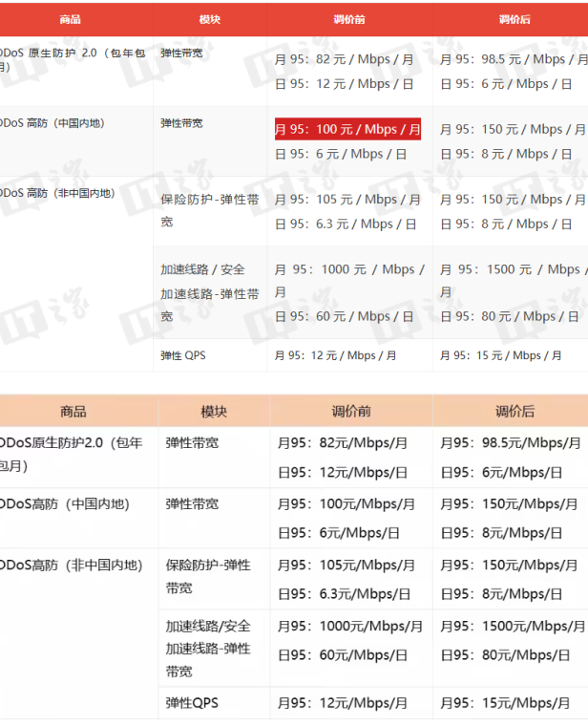Click "月95: 100元/Mbps/月" in orange-header table
Viewport: 588px width, 726px height.
pyautogui.click(x=346, y=503)
